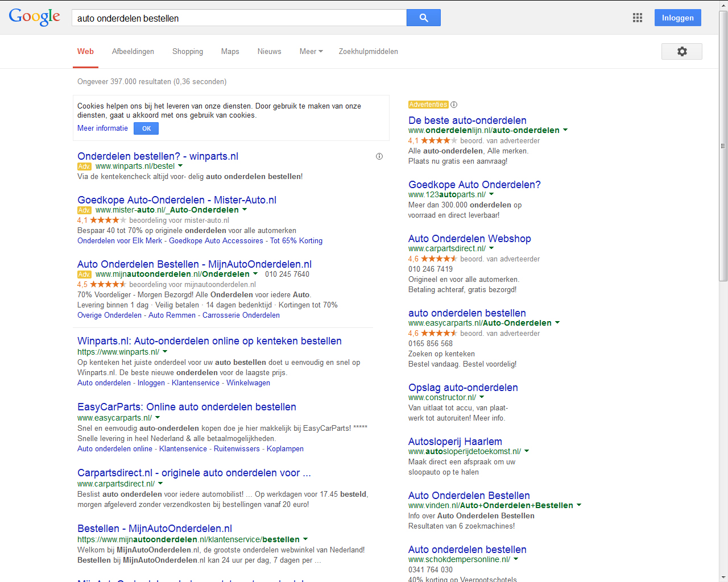
Task: Switch to the Shopping tab
Action: 188,51
